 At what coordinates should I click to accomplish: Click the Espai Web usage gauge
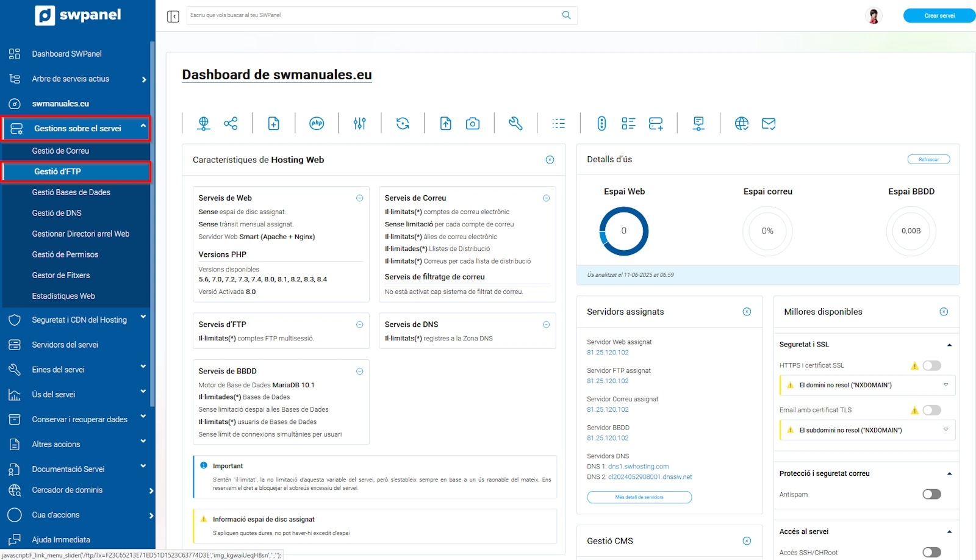[623, 231]
